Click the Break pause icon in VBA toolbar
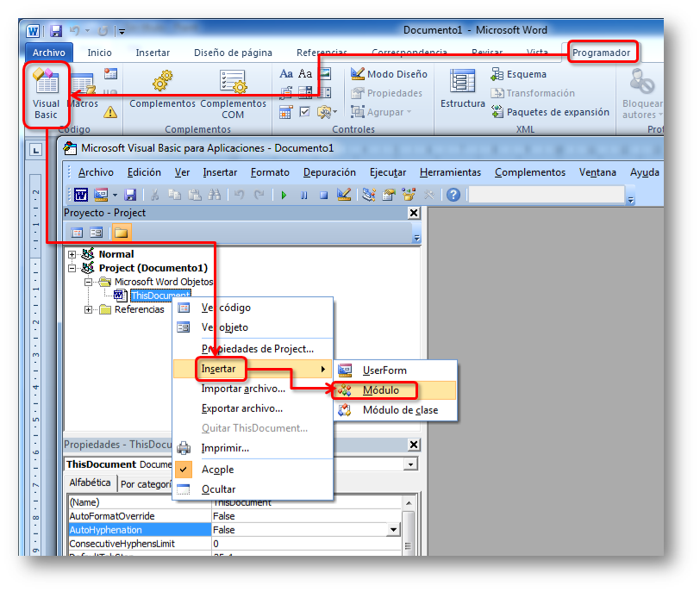Screen dimensions: 700x592 click(x=304, y=196)
